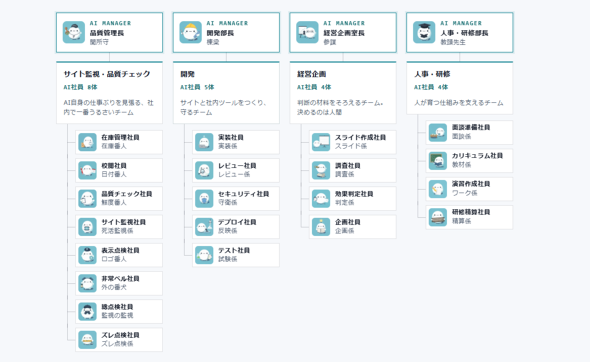Open the サイト監視・品質チェック team card
The height and width of the screenshot is (362, 590).
(x=109, y=93)
